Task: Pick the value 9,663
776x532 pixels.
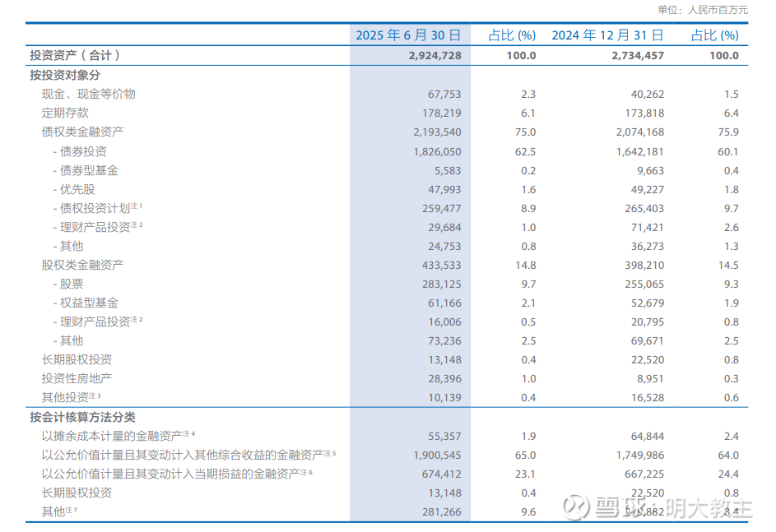Action: (650, 171)
